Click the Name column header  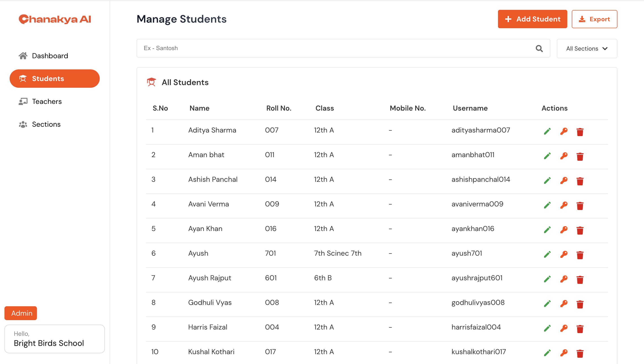(x=199, y=108)
